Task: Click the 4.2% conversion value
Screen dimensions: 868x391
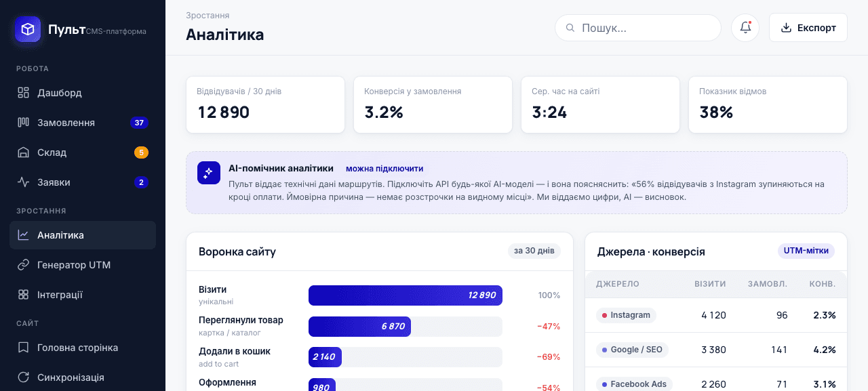Action: tap(825, 350)
